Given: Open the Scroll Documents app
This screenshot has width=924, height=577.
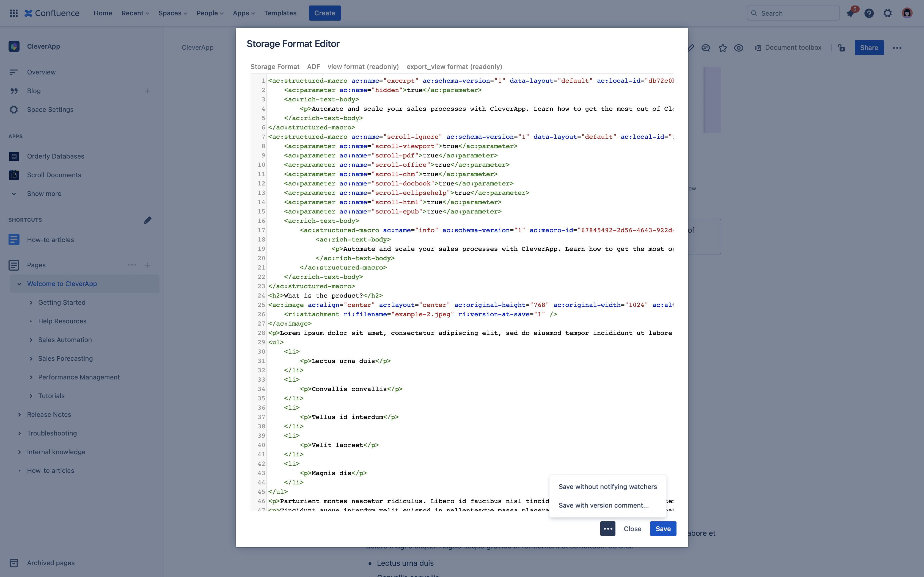Looking at the screenshot, I should pyautogui.click(x=55, y=175).
